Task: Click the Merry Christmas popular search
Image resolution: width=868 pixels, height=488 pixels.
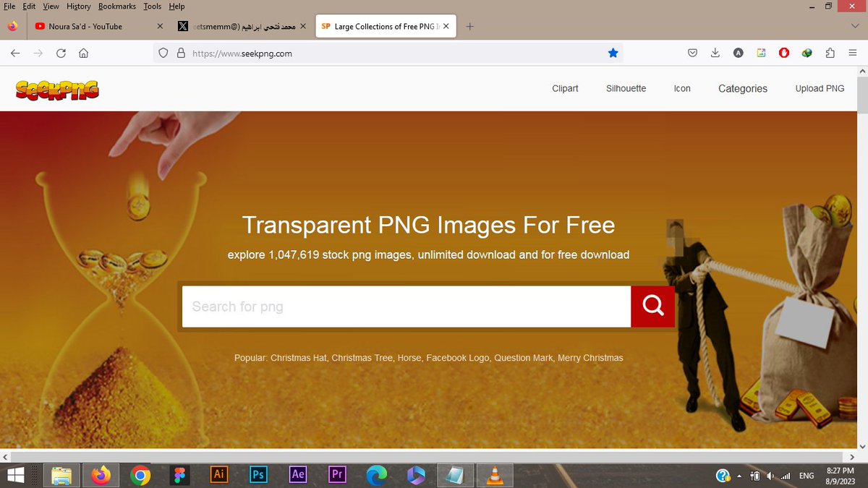Action: 590,358
